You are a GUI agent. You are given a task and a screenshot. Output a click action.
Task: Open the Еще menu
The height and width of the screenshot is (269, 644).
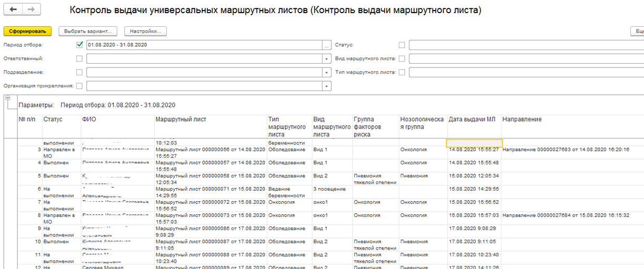point(638,32)
